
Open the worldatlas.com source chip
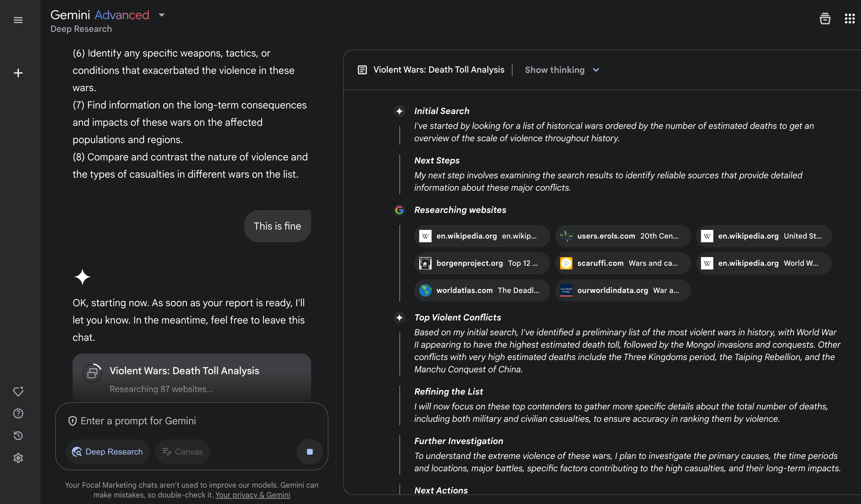(482, 290)
